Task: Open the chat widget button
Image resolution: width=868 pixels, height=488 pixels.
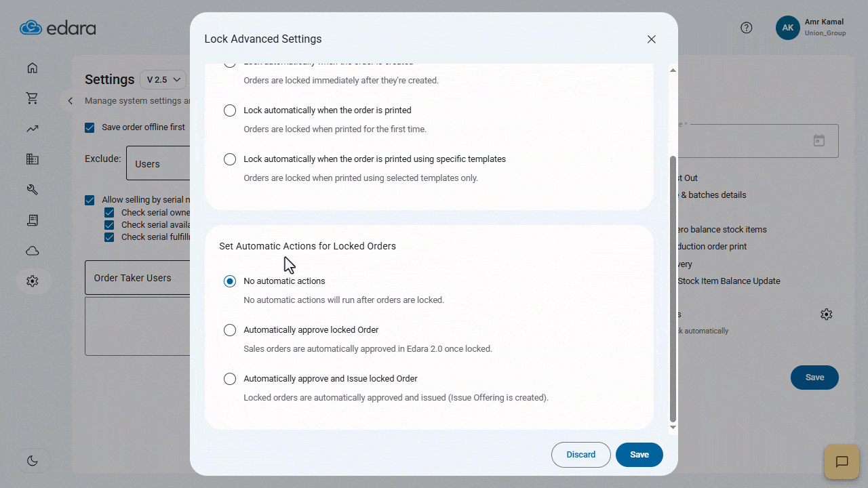Action: point(842,462)
